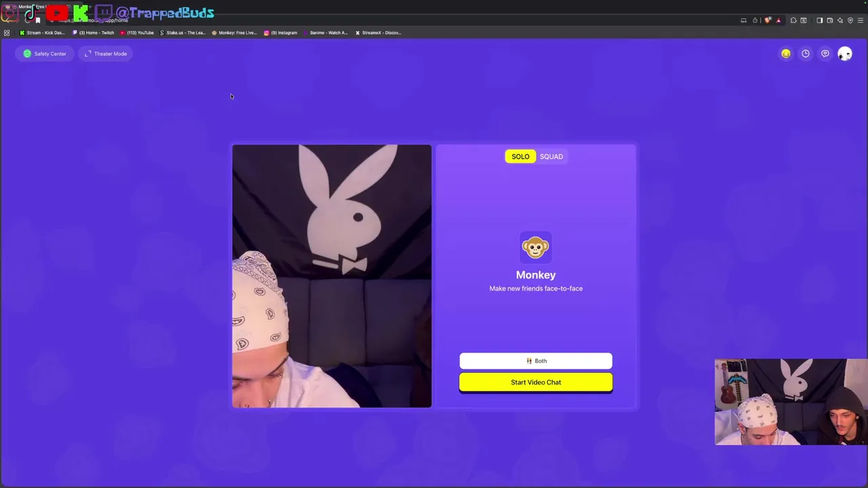This screenshot has width=868, height=488.
Task: Switch to SQUAD mode tab
Action: point(551,157)
